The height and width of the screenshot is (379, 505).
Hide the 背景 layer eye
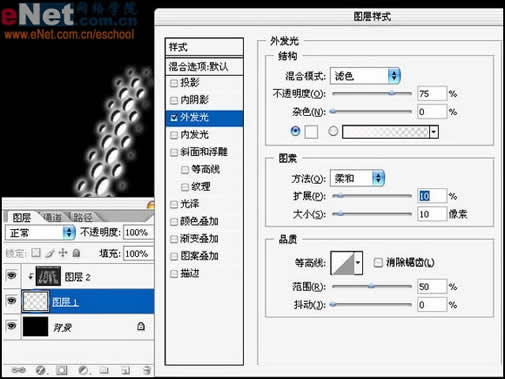[x=12, y=326]
